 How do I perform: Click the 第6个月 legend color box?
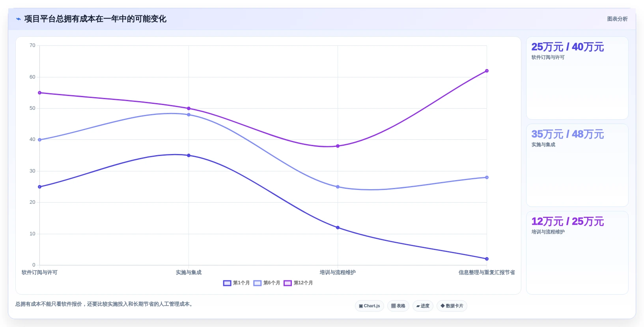[258, 283]
